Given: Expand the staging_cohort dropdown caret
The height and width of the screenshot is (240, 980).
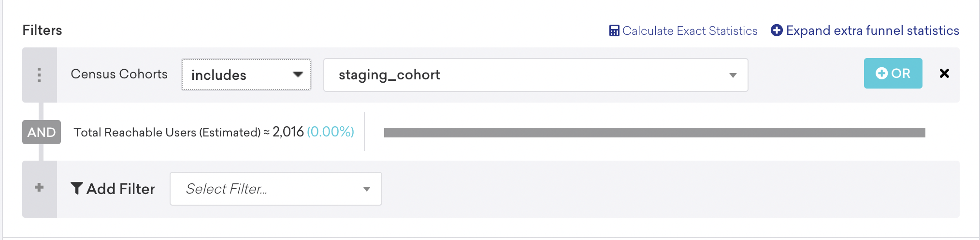Looking at the screenshot, I should 733,75.
